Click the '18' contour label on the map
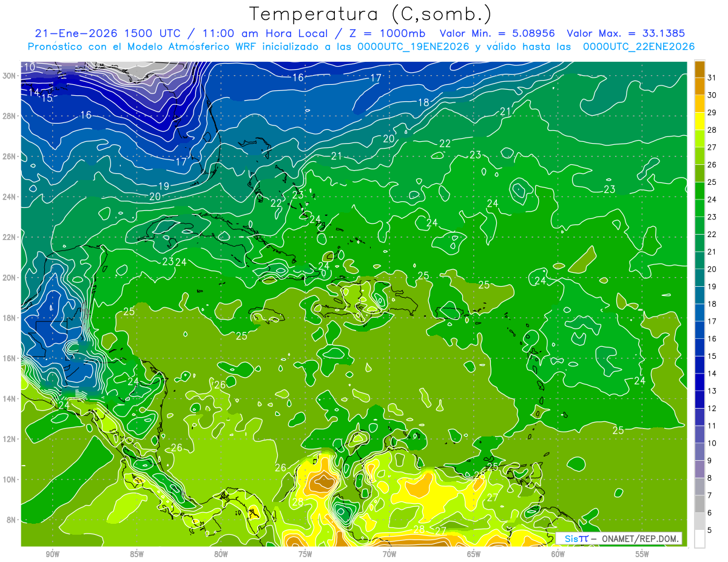Screen dimensions: 728x562 [x=423, y=102]
